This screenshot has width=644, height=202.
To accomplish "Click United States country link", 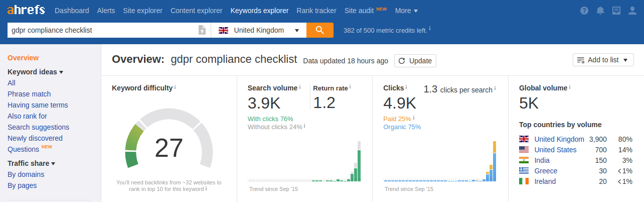I will (556, 150).
